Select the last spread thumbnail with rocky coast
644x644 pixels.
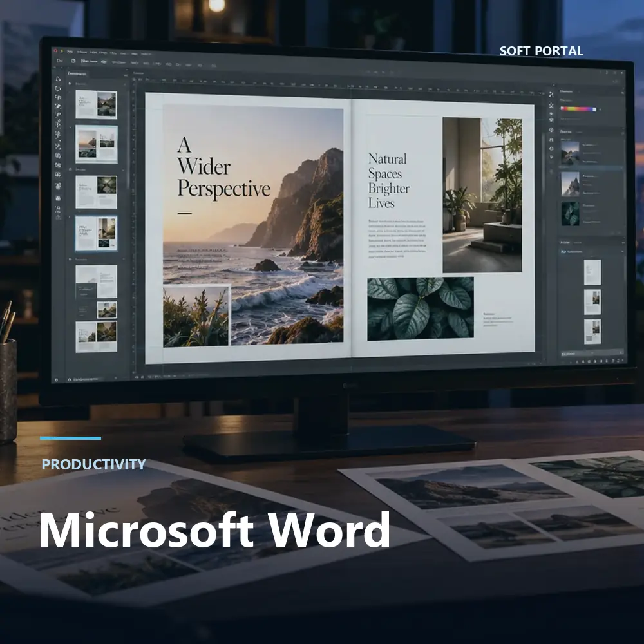pyautogui.click(x=96, y=337)
